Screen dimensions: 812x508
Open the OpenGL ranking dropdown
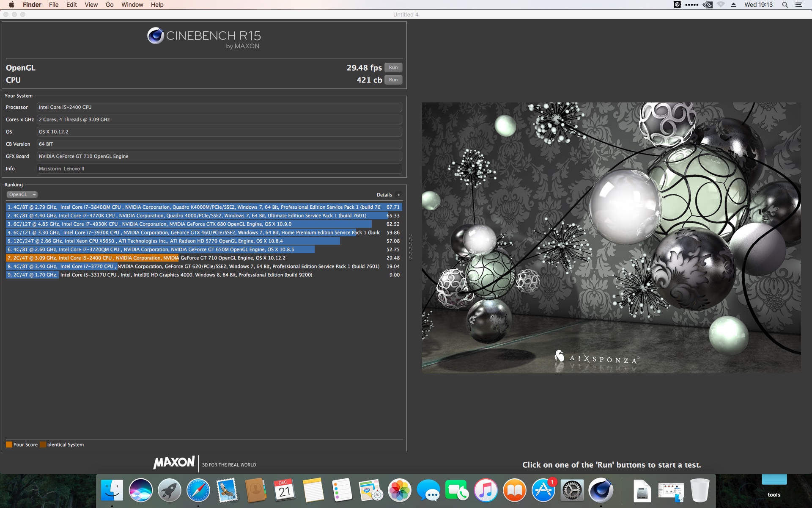point(22,195)
